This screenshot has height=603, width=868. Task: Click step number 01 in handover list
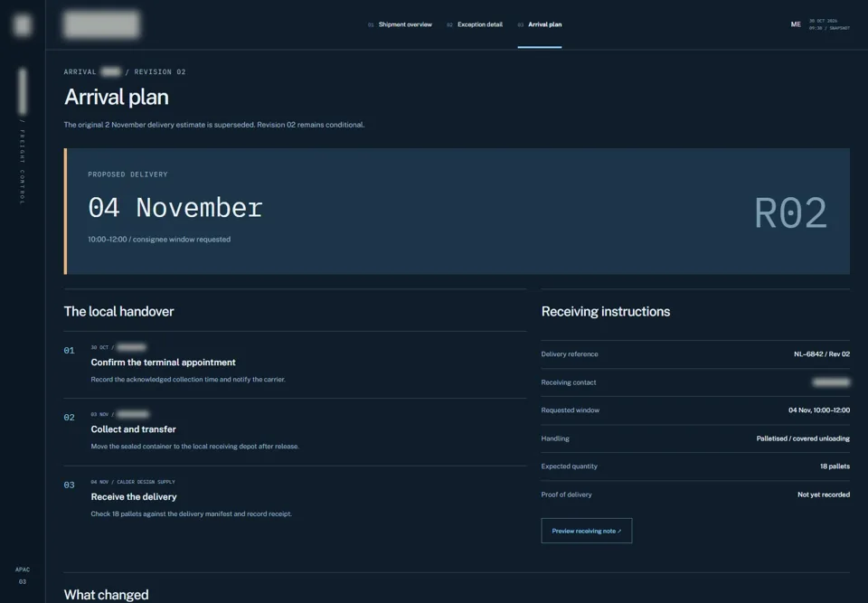pos(69,351)
